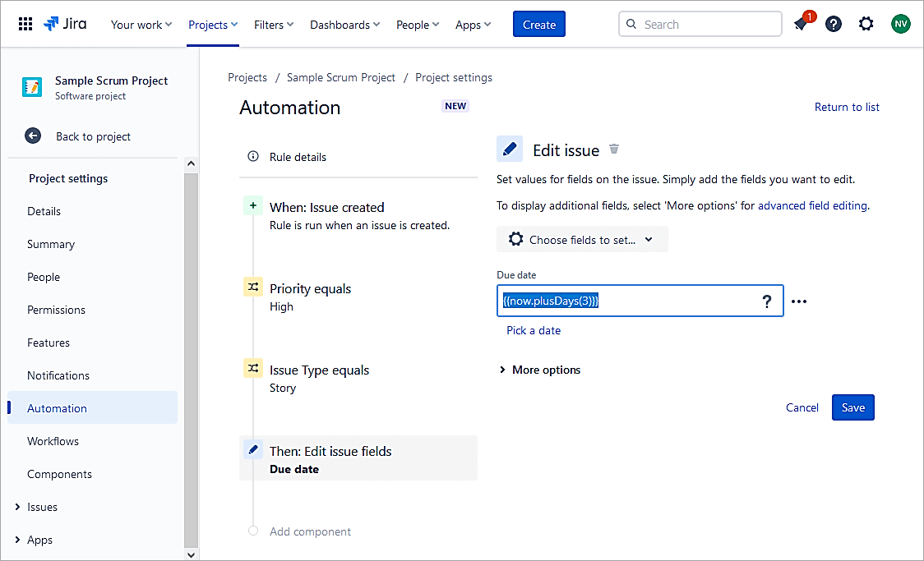Open the Dashboards menu
Viewport: 924px width, 561px height.
click(x=344, y=25)
